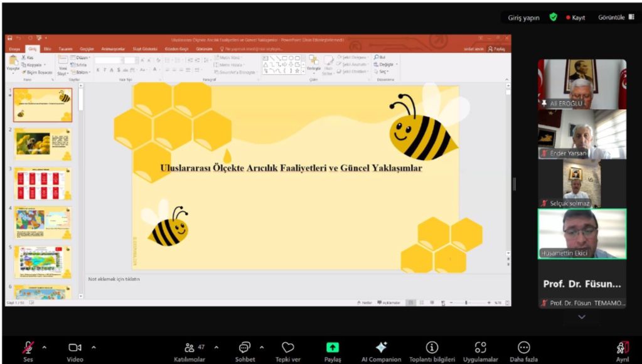Select Ender Yarsan video tile
This screenshot has width=642, height=364.
click(x=582, y=134)
